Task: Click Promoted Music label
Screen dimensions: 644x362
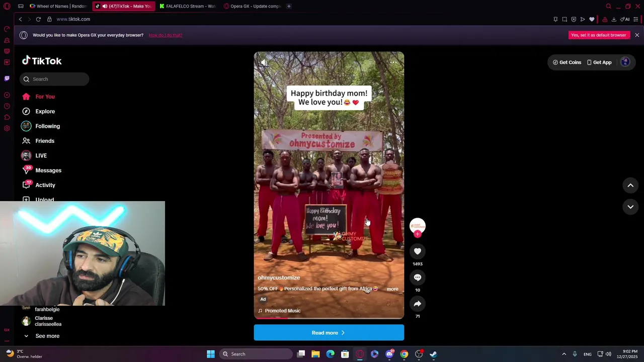Action: coord(283,311)
